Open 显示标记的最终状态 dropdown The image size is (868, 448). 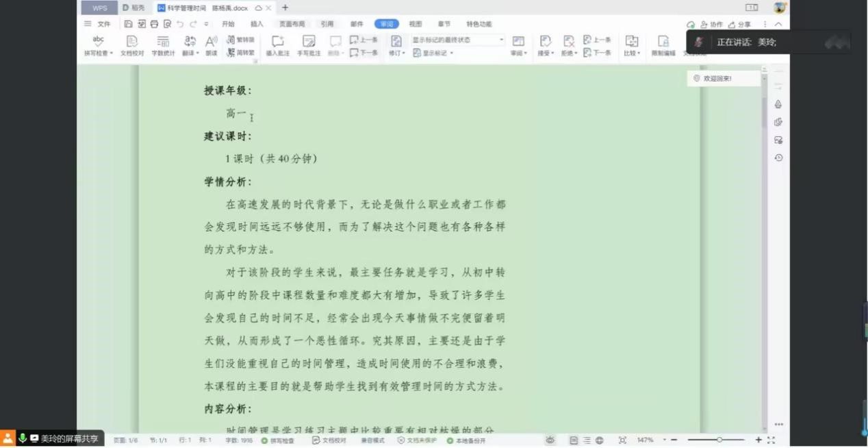pos(457,40)
